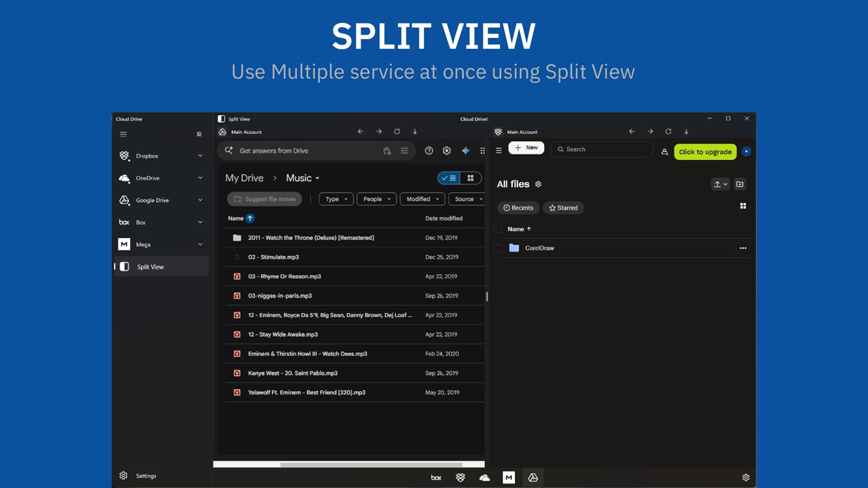Open the Music folder dropdown
Viewport: 868px width, 488px height.
(x=303, y=178)
